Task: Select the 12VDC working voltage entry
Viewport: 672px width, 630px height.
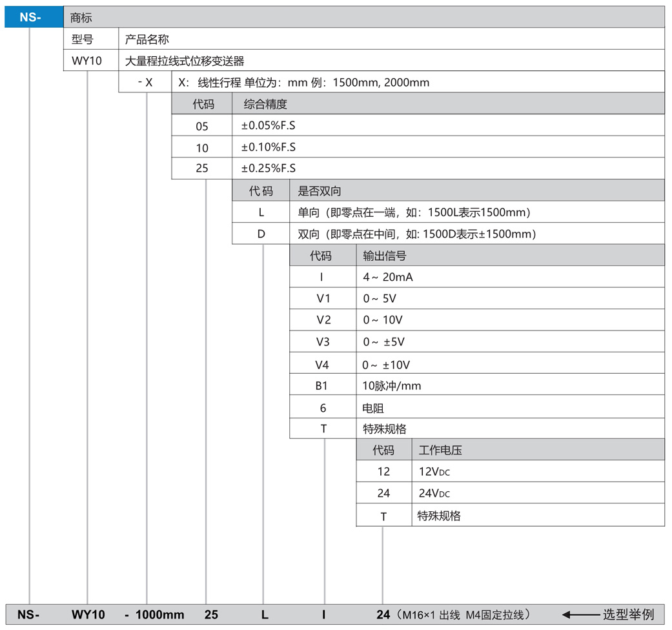Action: click(x=434, y=472)
